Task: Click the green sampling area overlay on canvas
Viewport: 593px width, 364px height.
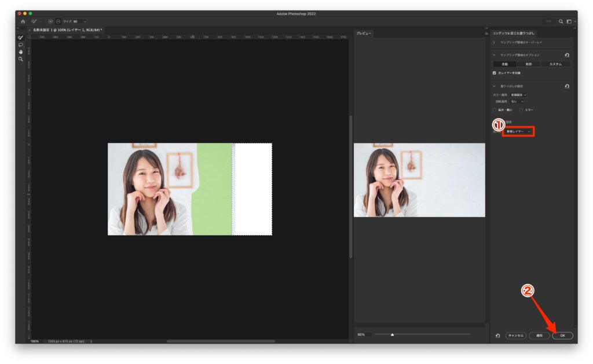Action: click(214, 189)
